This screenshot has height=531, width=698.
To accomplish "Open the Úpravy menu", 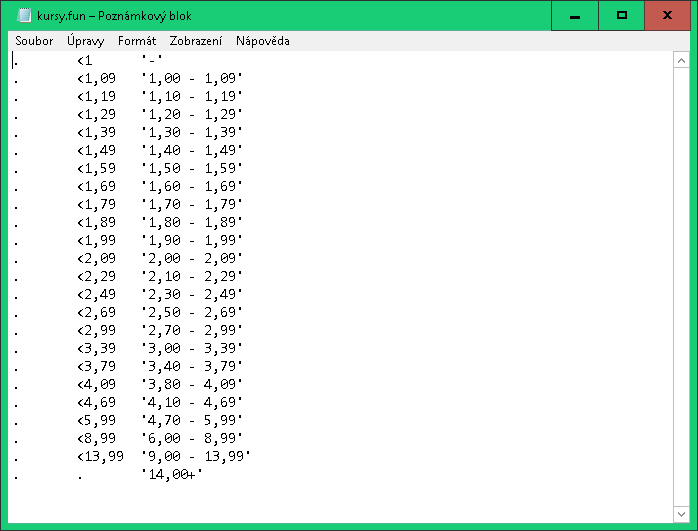I will pyautogui.click(x=85, y=41).
